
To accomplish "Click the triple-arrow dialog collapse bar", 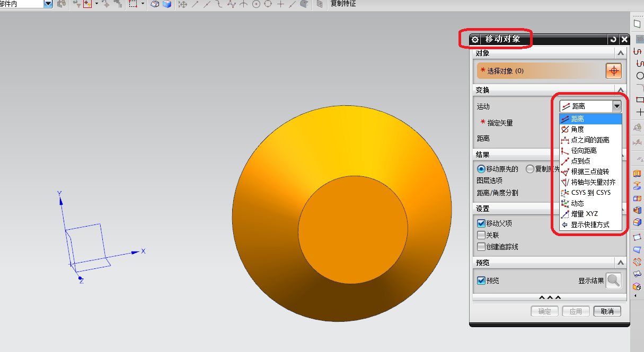I will click(550, 299).
